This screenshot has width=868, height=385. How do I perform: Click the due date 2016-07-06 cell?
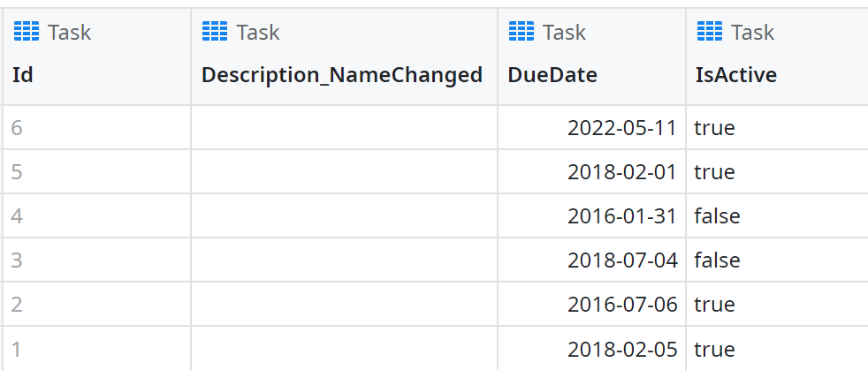pos(622,305)
